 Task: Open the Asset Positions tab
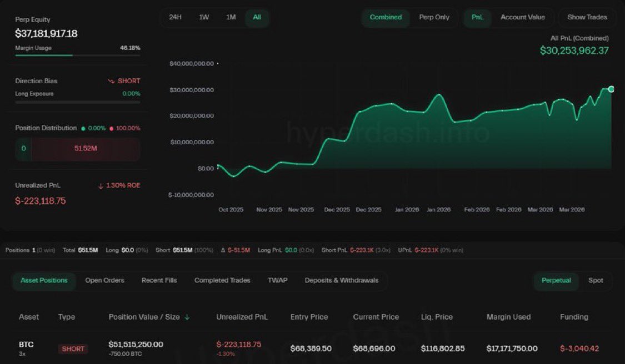pyautogui.click(x=44, y=280)
